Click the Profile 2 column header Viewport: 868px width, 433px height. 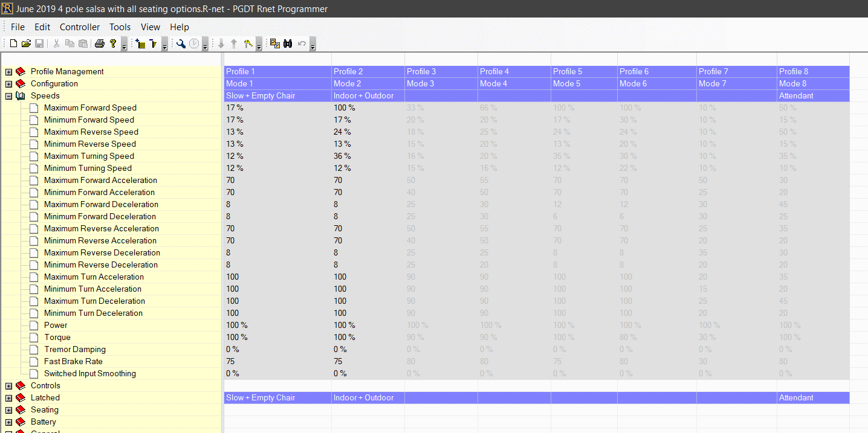[x=349, y=72]
